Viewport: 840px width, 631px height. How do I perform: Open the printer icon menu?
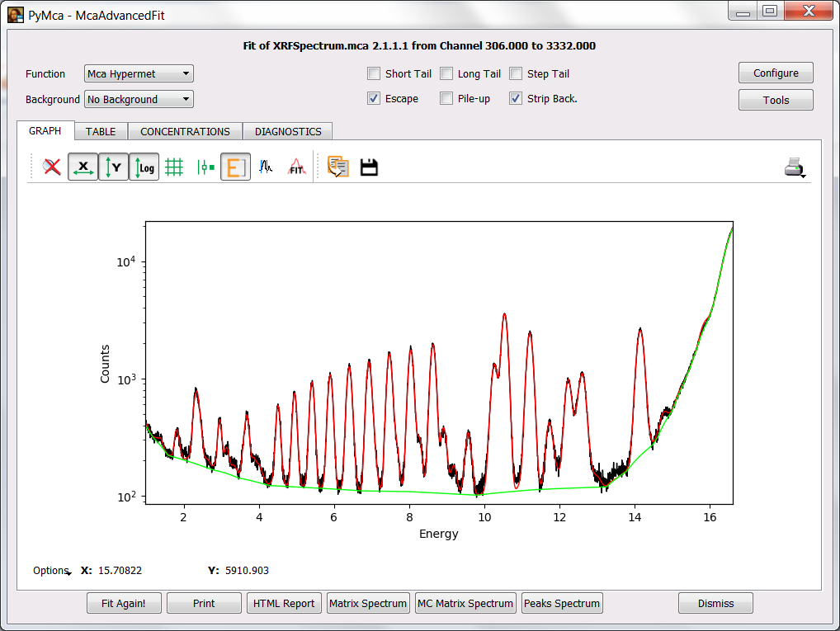(795, 168)
